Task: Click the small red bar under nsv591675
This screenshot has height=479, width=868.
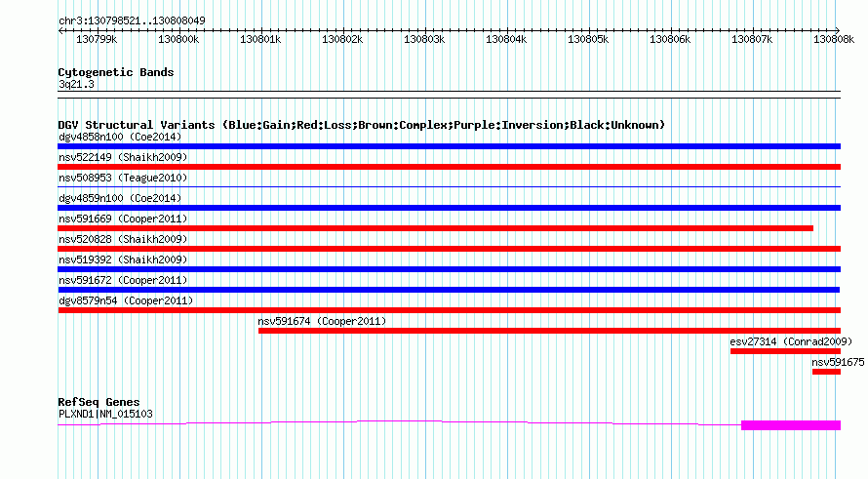Action: click(826, 372)
